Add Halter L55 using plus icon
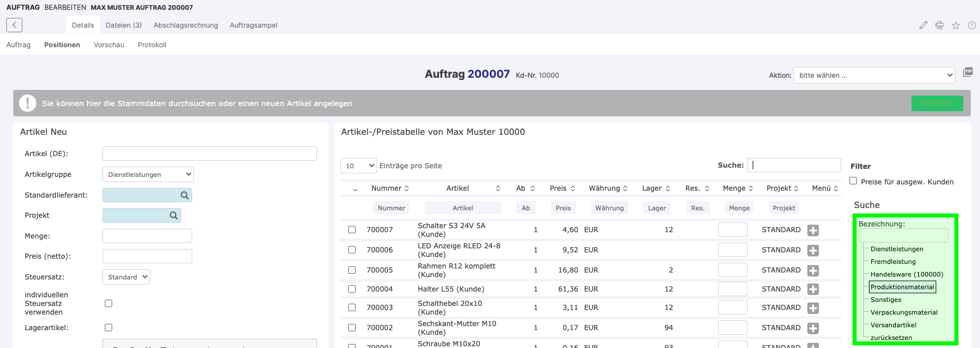This screenshot has width=980, height=348. coord(813,289)
